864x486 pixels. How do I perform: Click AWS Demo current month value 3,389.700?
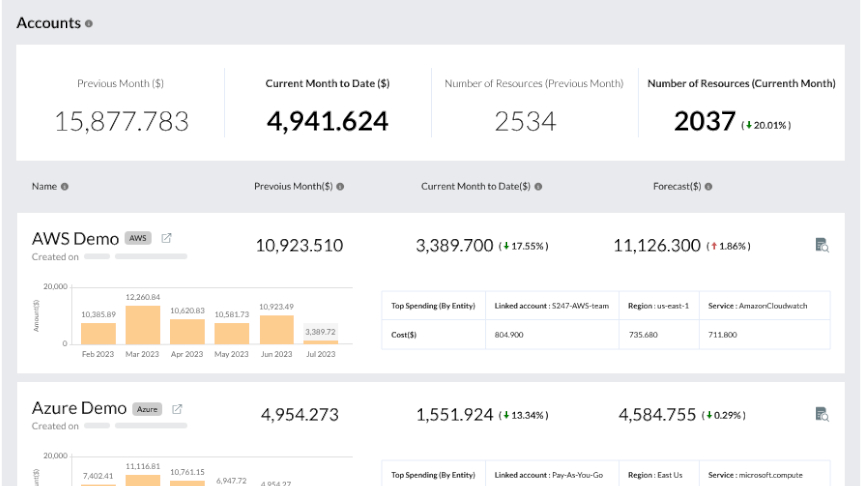coord(454,245)
